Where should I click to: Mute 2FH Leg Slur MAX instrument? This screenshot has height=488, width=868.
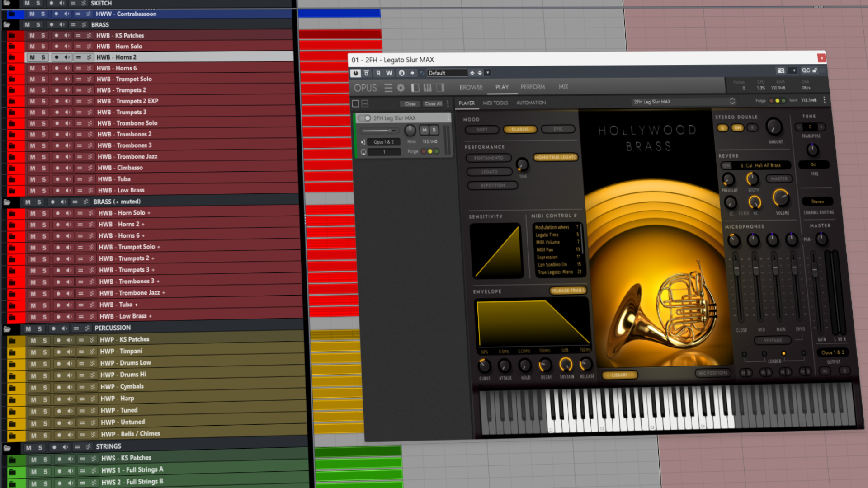tap(425, 130)
